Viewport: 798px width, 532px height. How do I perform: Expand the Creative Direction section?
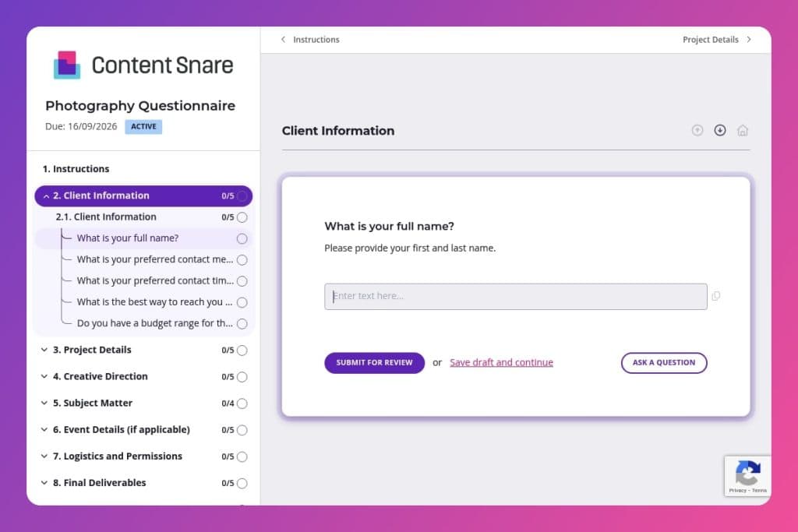point(44,377)
